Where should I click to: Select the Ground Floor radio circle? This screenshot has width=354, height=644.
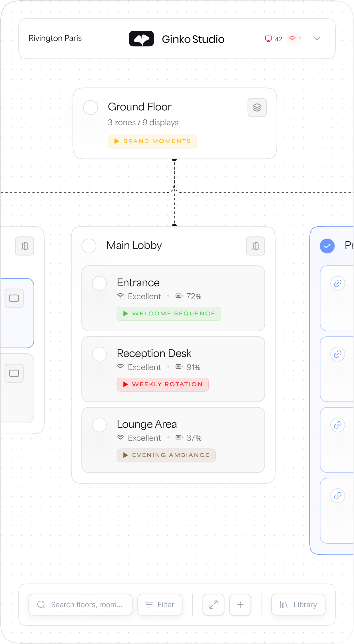[x=90, y=107]
